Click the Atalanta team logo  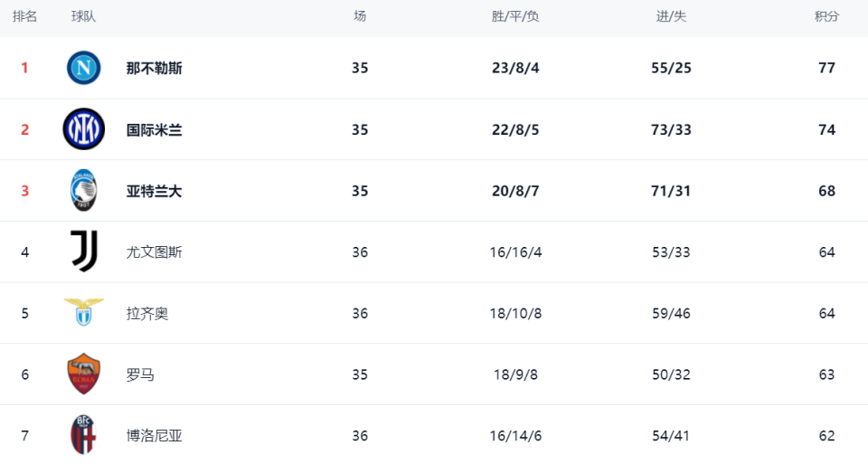coord(83,191)
